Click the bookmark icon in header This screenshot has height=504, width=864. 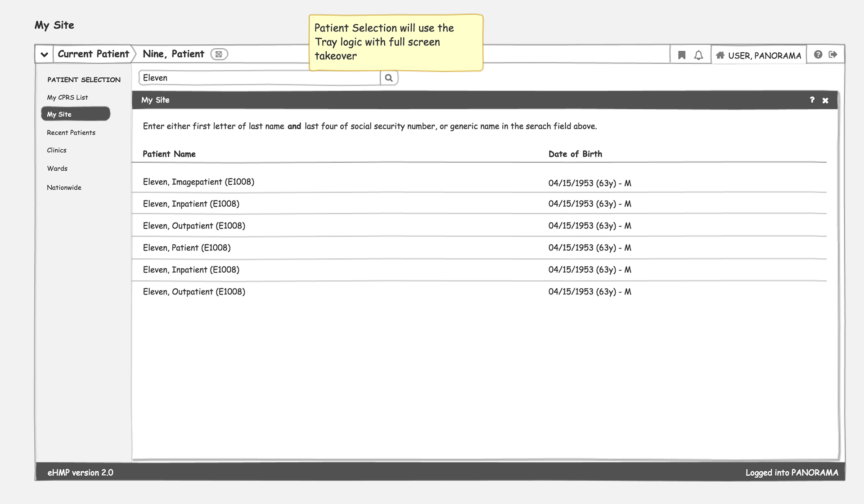coord(682,55)
